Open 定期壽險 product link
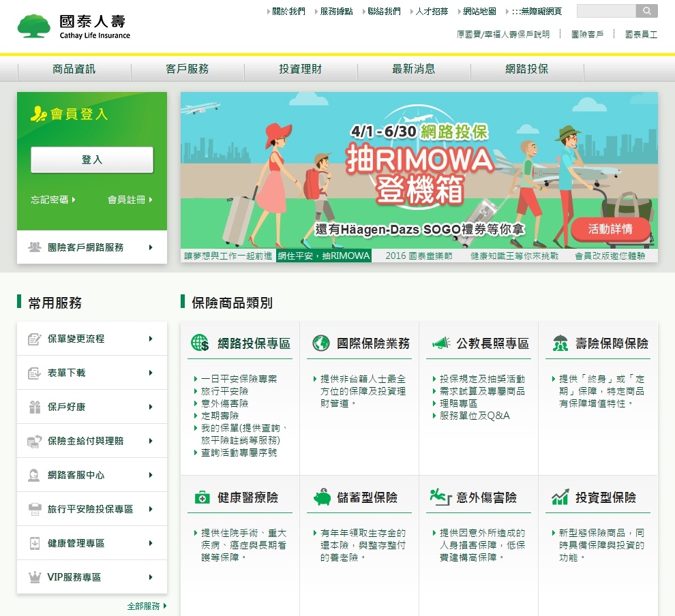 point(220,416)
